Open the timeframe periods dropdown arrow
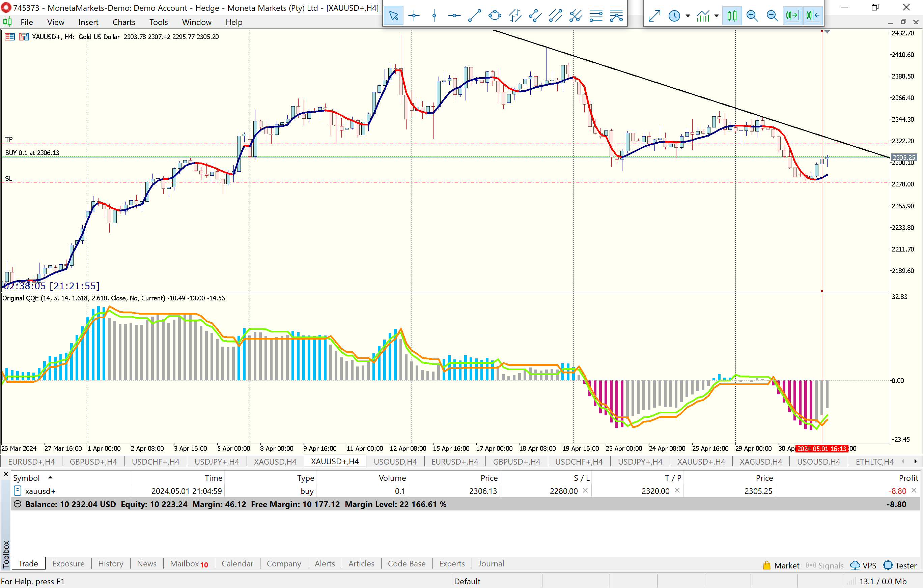This screenshot has height=588, width=923. (688, 16)
